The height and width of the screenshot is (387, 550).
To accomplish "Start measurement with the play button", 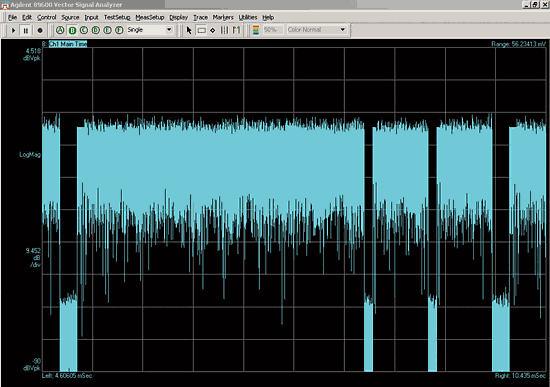I will point(13,31).
